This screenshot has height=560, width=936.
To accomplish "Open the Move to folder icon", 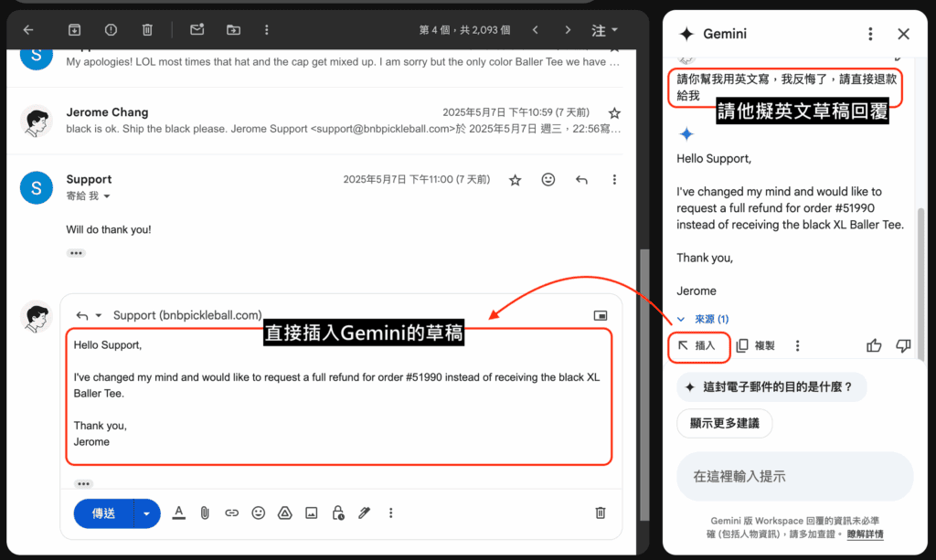I will [233, 30].
